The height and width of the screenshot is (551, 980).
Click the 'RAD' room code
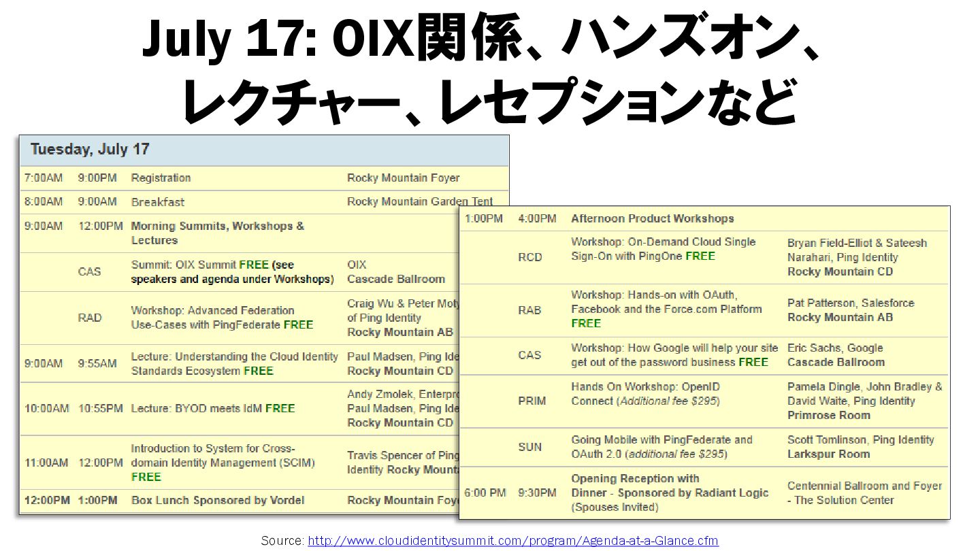[x=90, y=318]
